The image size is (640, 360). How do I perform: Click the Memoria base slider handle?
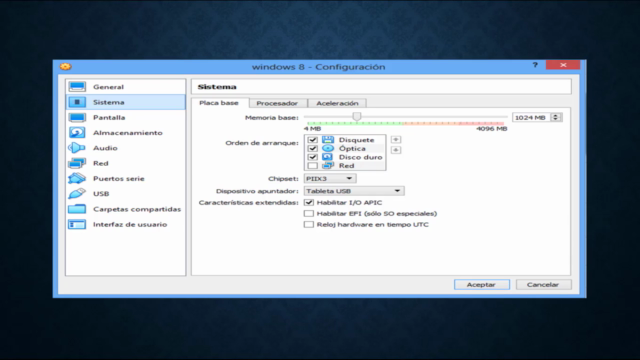pyautogui.click(x=357, y=117)
